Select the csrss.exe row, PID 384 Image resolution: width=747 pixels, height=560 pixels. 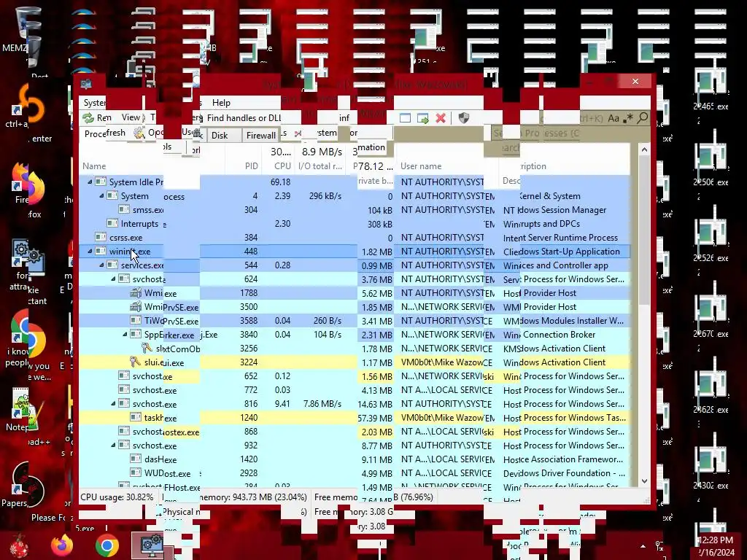355,237
